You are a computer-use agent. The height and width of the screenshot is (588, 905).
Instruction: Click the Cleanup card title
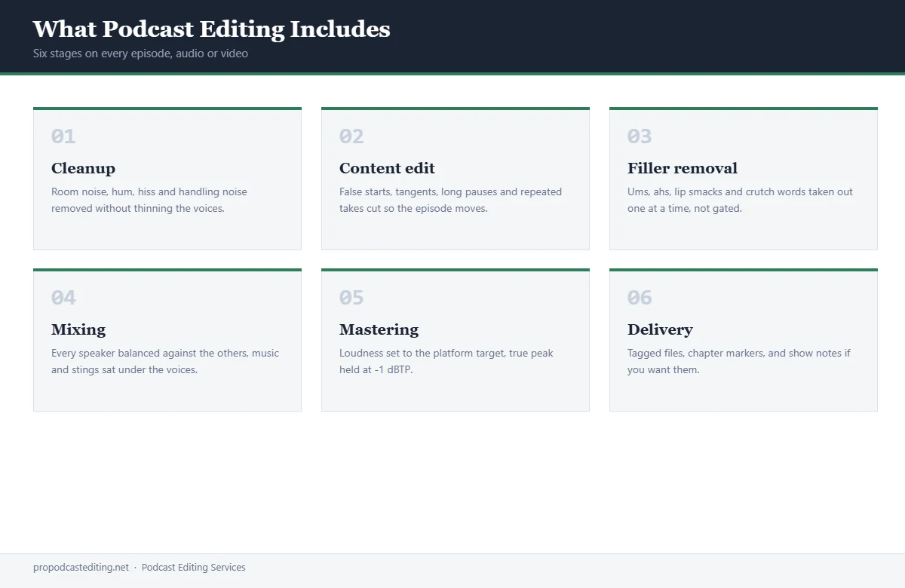[83, 168]
